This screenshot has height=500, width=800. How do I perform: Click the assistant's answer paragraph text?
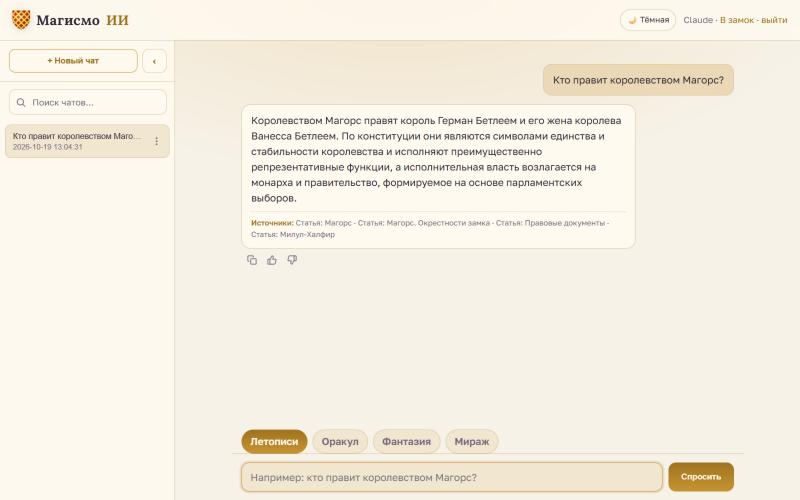coord(436,159)
